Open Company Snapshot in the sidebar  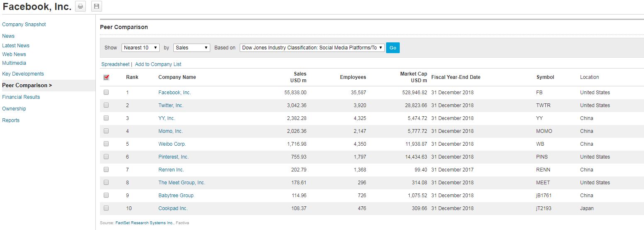tap(24, 24)
